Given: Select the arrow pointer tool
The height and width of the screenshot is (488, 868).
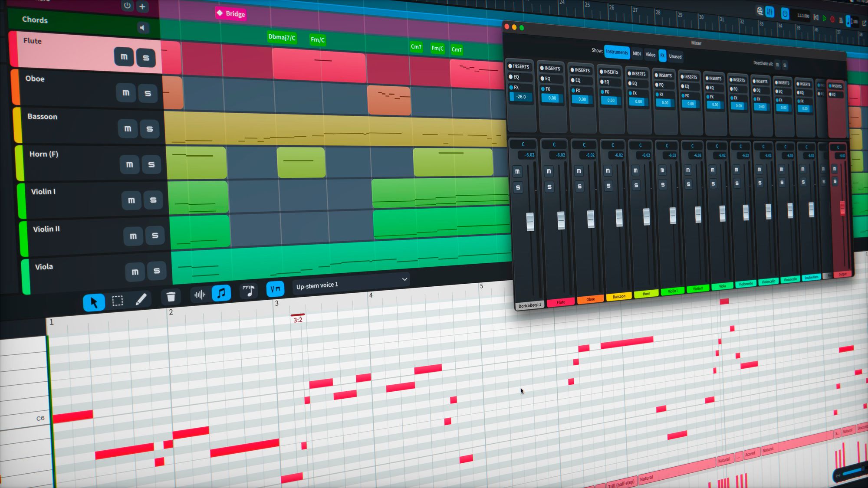Looking at the screenshot, I should coord(94,302).
